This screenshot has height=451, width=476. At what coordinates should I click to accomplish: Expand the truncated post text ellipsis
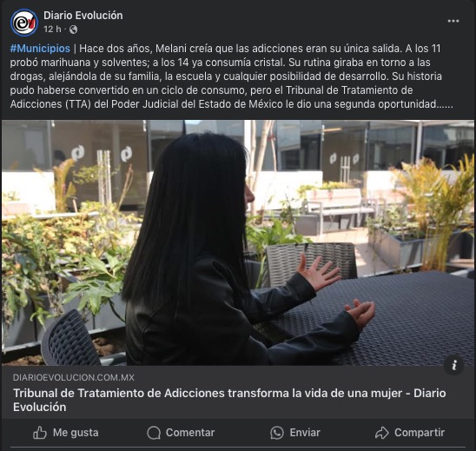click(445, 105)
